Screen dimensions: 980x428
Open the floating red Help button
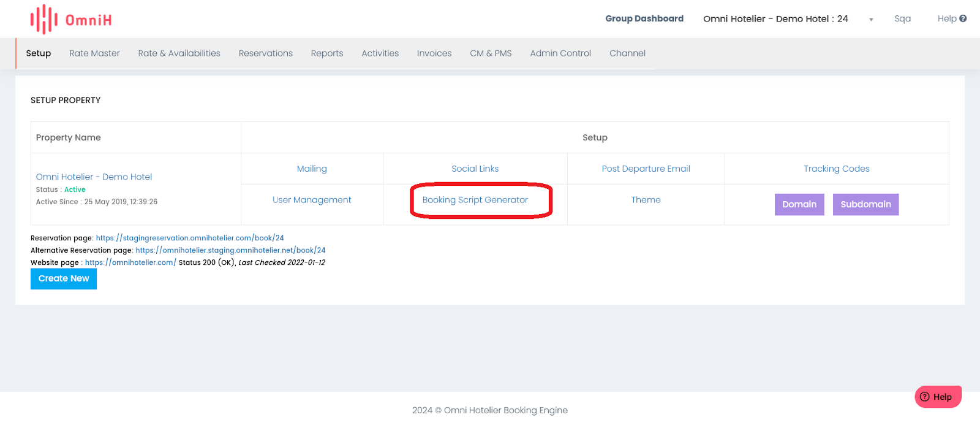tap(938, 397)
